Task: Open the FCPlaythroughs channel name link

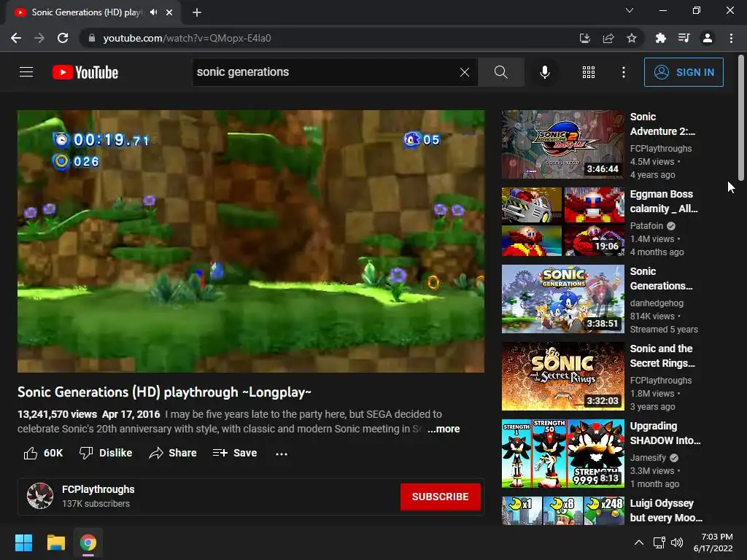Action: [98, 489]
